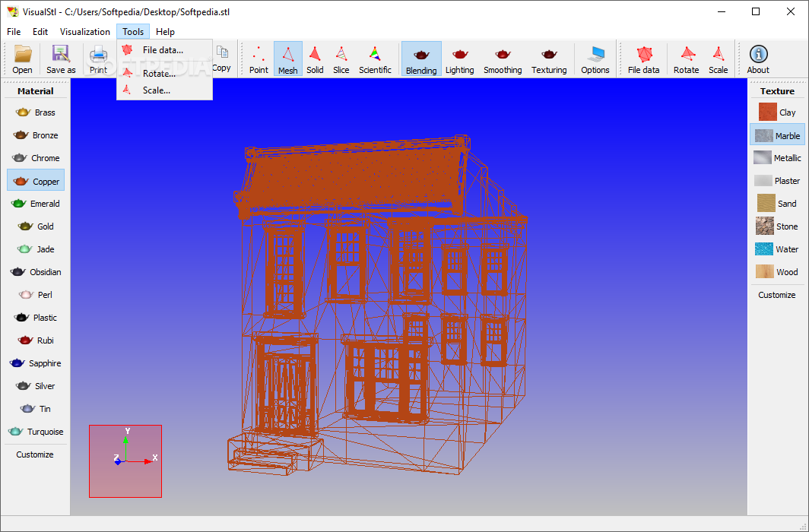Image resolution: width=809 pixels, height=532 pixels.
Task: Apply the Rubi material
Action: coord(35,340)
